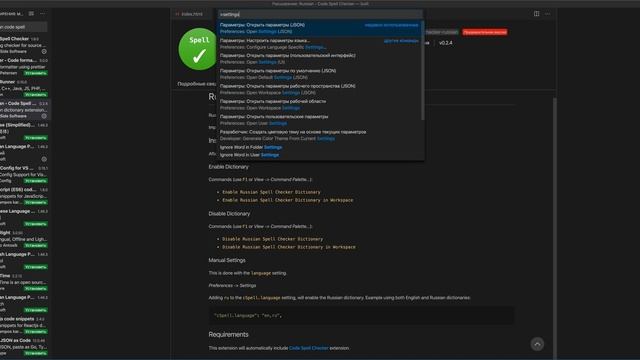Image resolution: width=640 pixels, height=360 pixels.
Task: Choose 'Ignore Word in Folder Settings'
Action: [319, 147]
